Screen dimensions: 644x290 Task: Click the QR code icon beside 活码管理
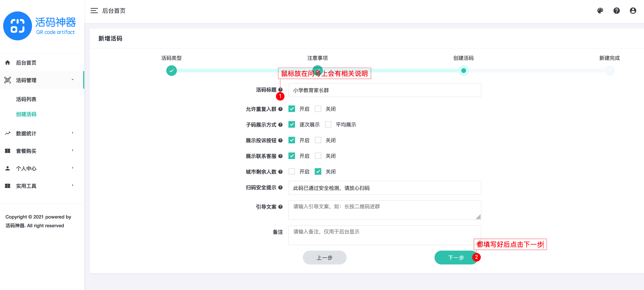pos(7,80)
